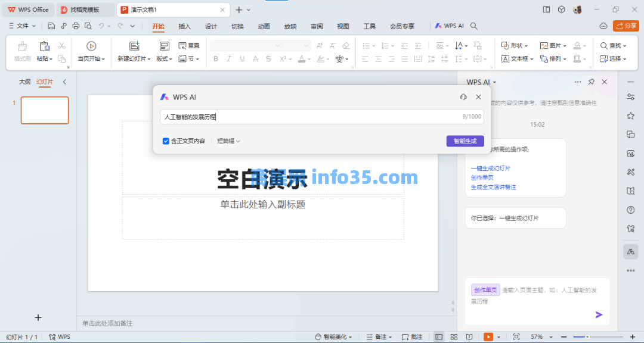Toggle Italic formatting
Screen dimensions: 644x343
point(229,59)
